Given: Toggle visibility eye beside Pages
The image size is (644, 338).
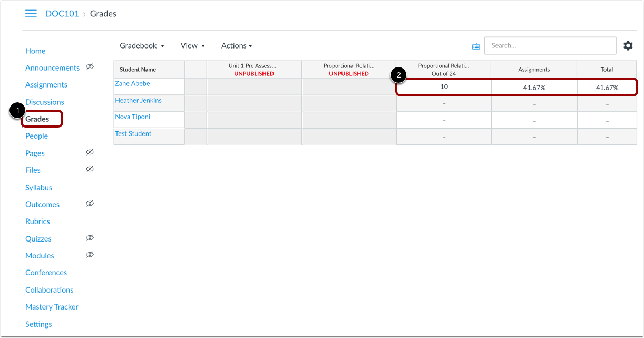Looking at the screenshot, I should click(x=90, y=152).
